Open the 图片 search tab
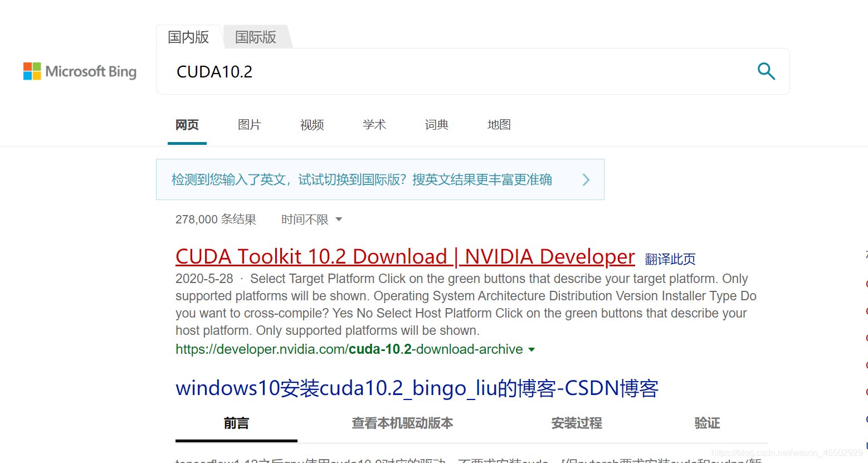This screenshot has height=463, width=868. [249, 125]
